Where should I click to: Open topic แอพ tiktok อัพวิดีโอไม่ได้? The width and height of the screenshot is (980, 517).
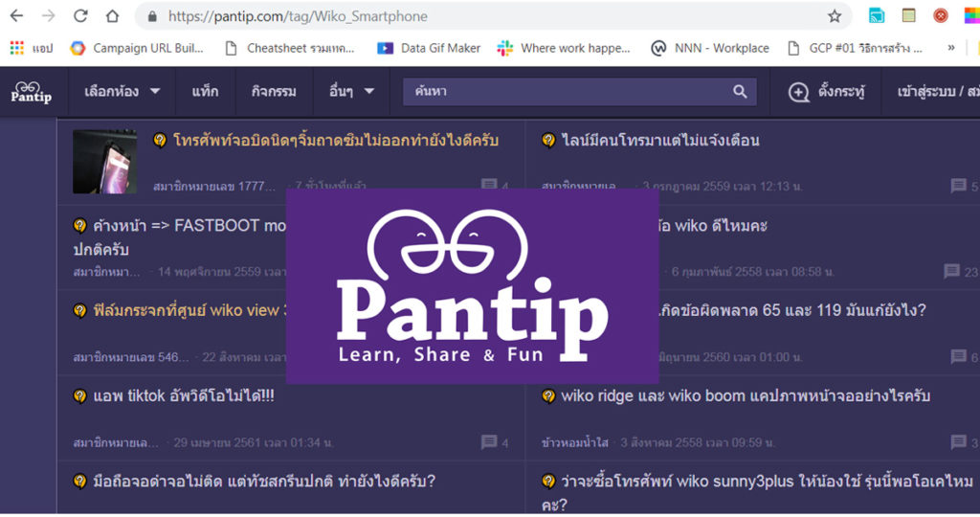tap(184, 395)
